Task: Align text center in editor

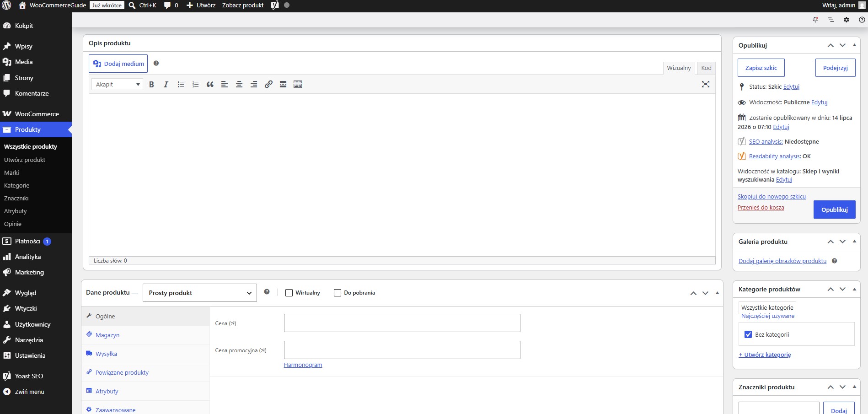Action: [x=239, y=84]
